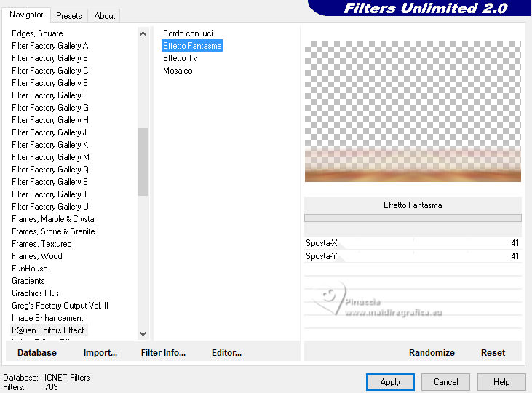Image resolution: width=532 pixels, height=393 pixels.
Task: Select Filter Factory Gallery U
Action: click(x=50, y=207)
